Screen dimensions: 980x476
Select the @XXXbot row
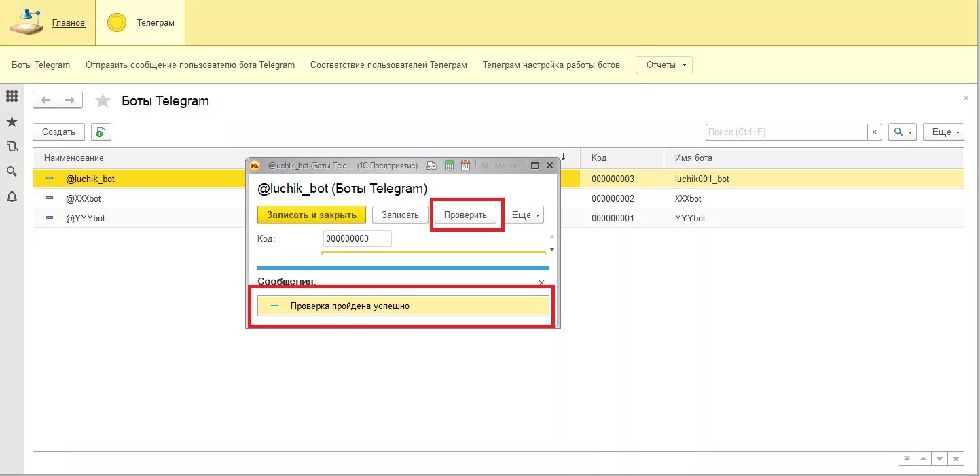tap(83, 199)
